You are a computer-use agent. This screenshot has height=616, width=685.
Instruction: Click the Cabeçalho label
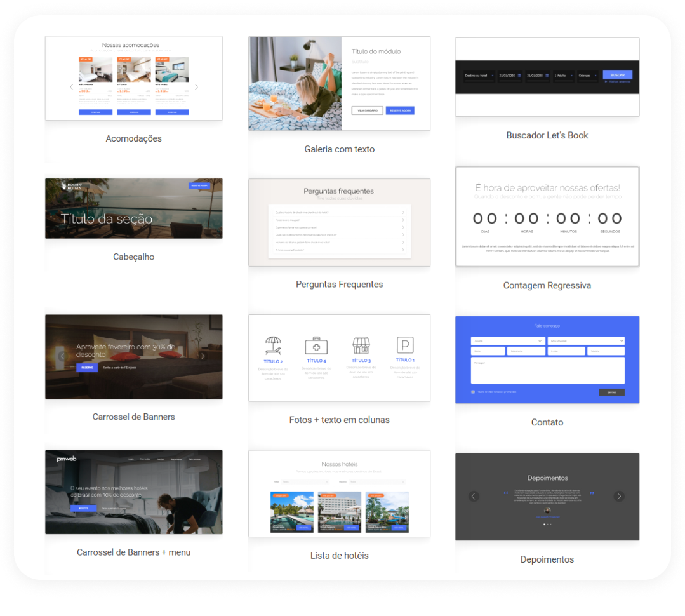tap(134, 257)
